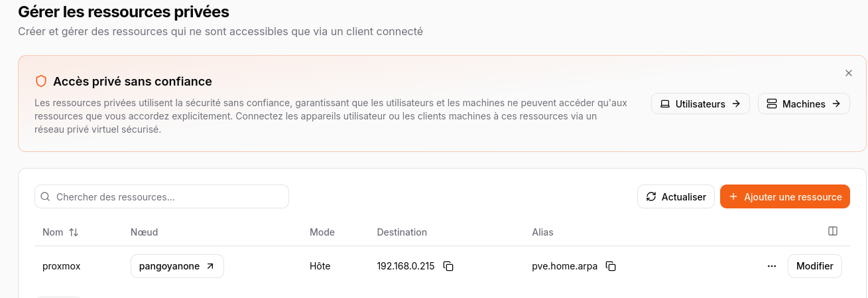Click the refresh icon in Actualiser
The height and width of the screenshot is (298, 868).
click(651, 197)
